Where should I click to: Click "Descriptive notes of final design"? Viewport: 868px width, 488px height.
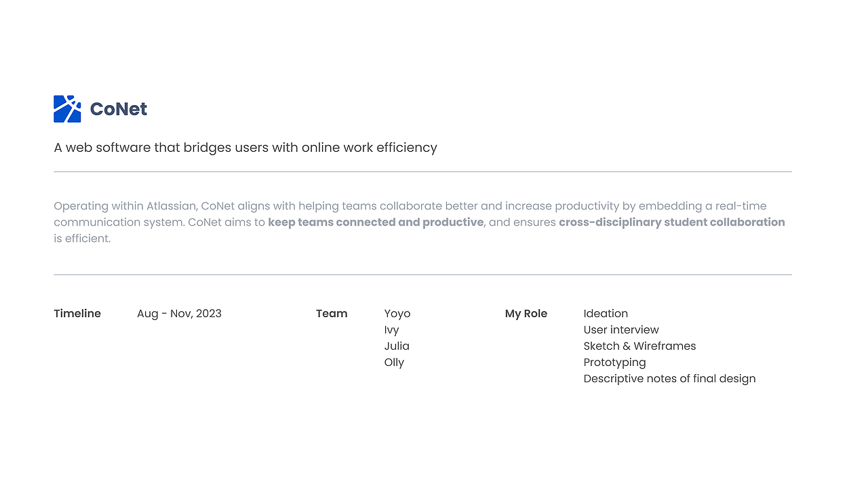pyautogui.click(x=669, y=379)
